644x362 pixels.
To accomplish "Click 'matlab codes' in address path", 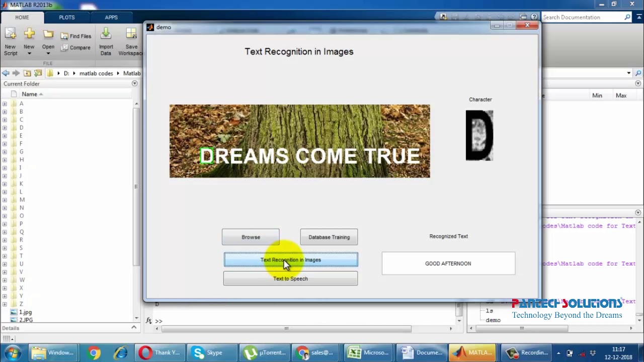I will click(x=96, y=73).
